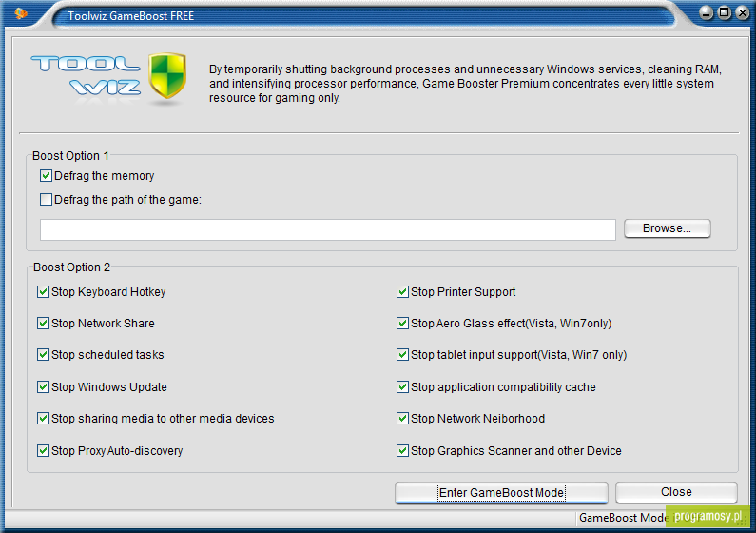
Task: Click the Browse... button
Action: [668, 228]
